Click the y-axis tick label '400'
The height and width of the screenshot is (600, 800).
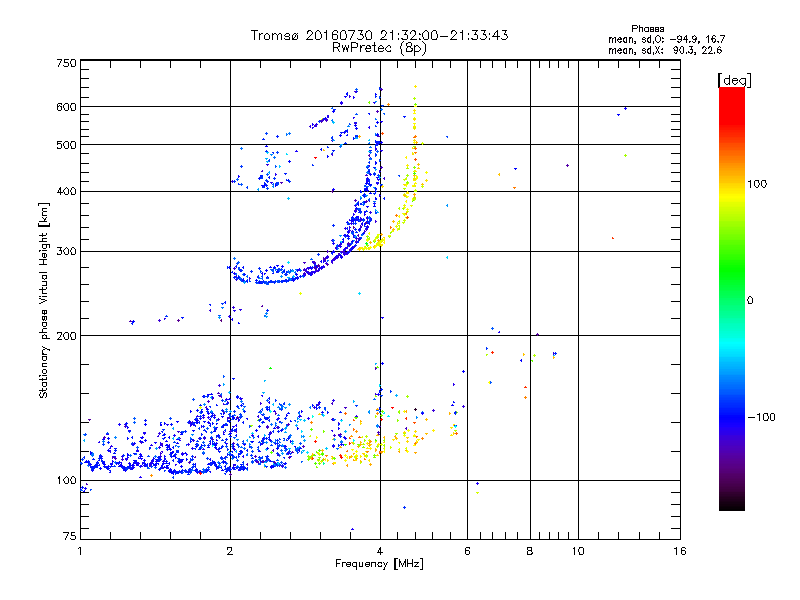coord(66,192)
